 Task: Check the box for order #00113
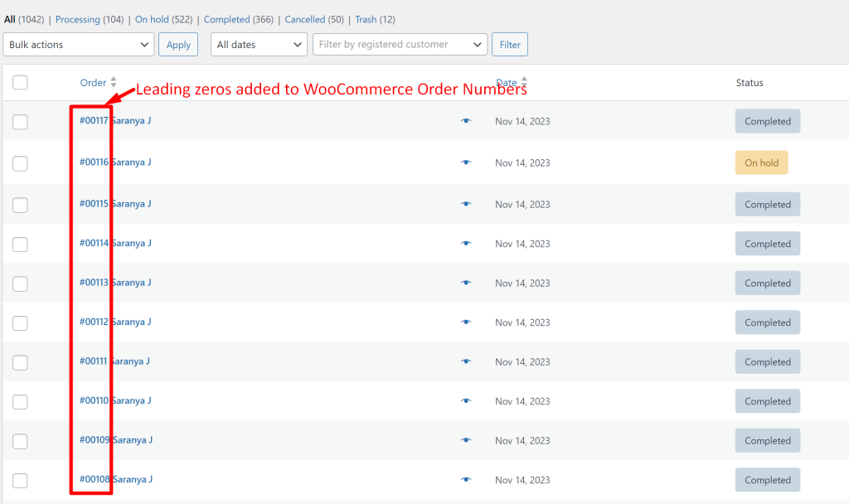pos(20,283)
